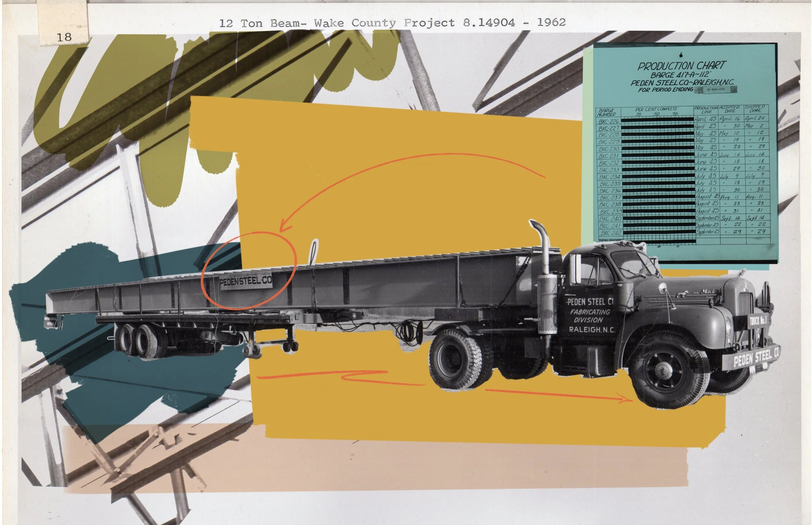Click the 'For Period Ending' date label
This screenshot has width=812, height=525.
point(716,90)
